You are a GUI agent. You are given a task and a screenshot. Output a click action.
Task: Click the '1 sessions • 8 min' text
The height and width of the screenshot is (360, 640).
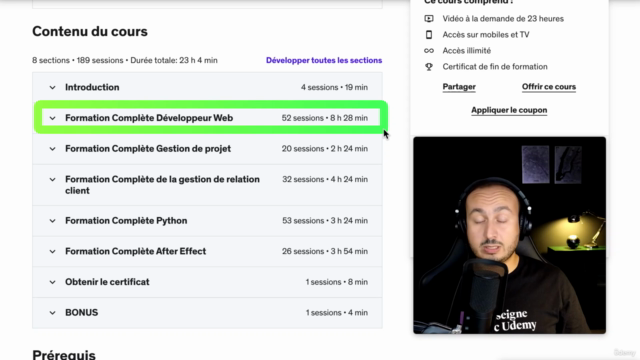pyautogui.click(x=337, y=282)
